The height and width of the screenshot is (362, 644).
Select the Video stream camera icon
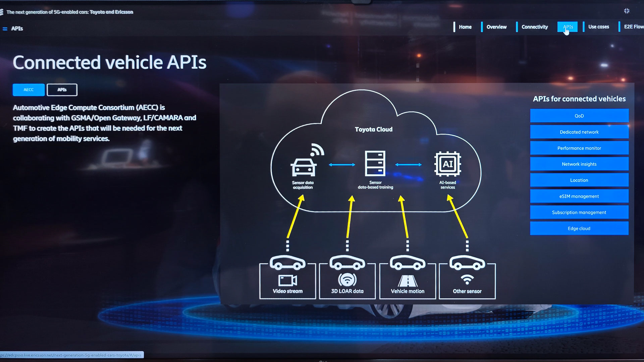click(287, 280)
